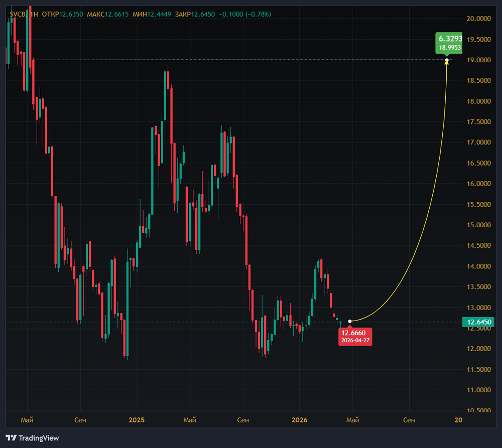This screenshot has height=448, width=502.
Task: Click the first Май label on time axis
Action: [x=27, y=420]
